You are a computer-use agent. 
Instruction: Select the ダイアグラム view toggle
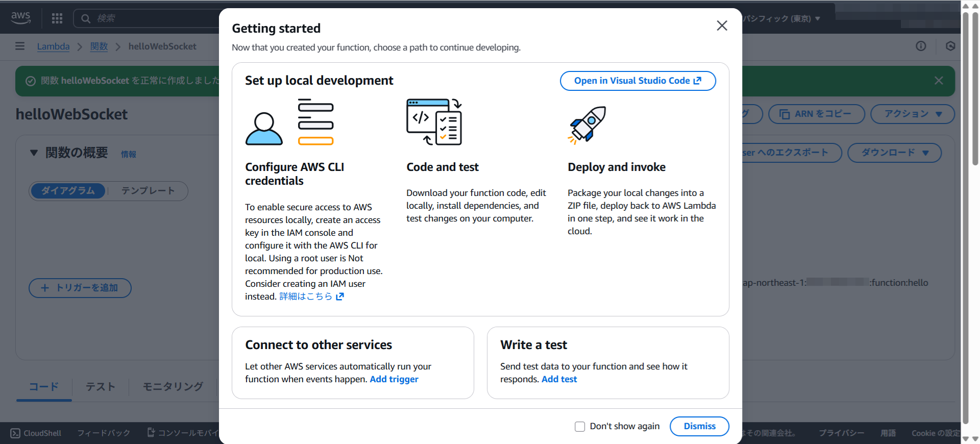(x=68, y=191)
